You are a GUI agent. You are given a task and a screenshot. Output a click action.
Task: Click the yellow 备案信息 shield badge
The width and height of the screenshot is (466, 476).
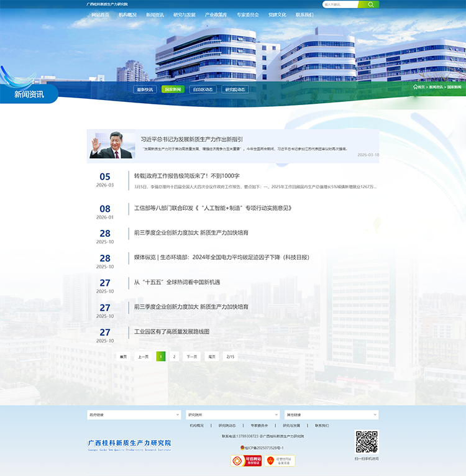coord(280,460)
